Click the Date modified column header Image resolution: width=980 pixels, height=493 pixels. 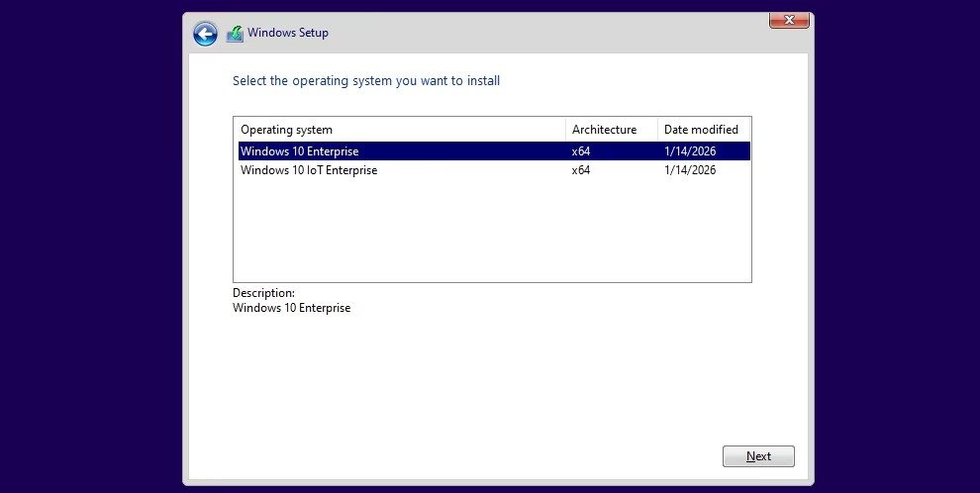[x=704, y=130]
